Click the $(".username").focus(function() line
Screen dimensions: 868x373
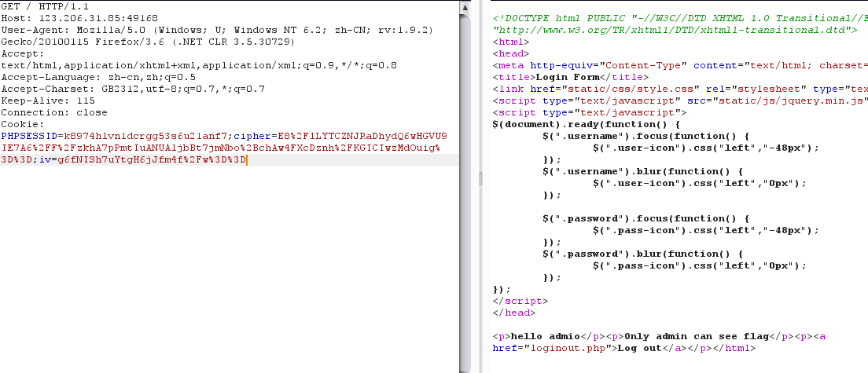pos(648,136)
